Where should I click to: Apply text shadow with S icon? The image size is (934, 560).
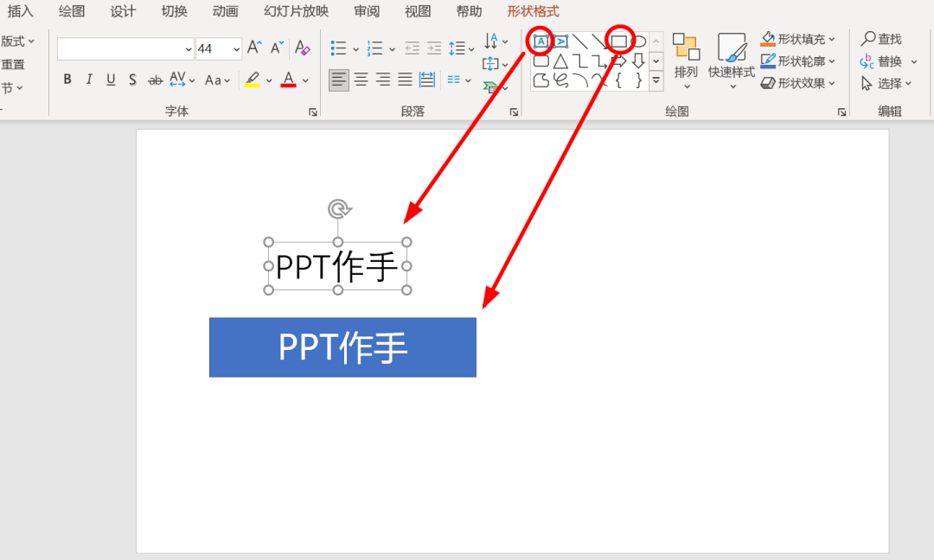[132, 80]
